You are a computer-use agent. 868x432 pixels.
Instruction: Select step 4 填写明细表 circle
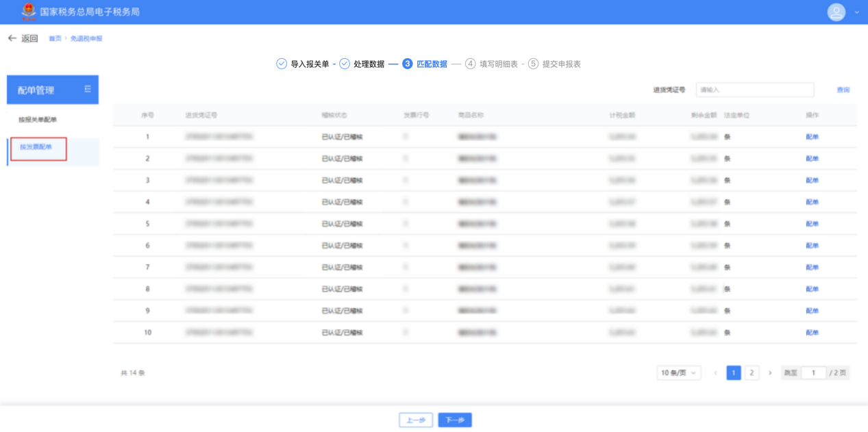[x=470, y=64]
